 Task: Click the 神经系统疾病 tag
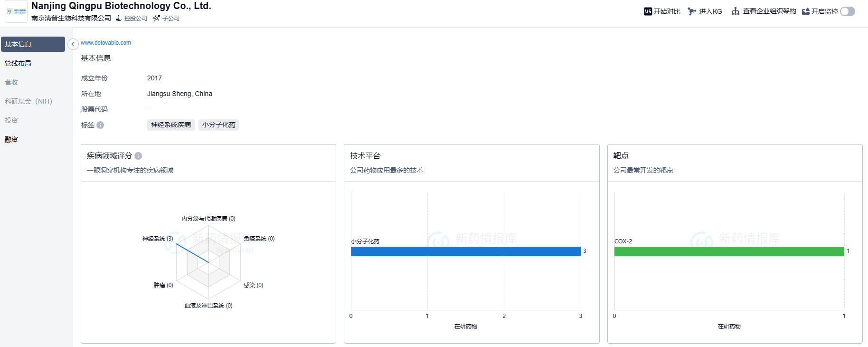[170, 125]
